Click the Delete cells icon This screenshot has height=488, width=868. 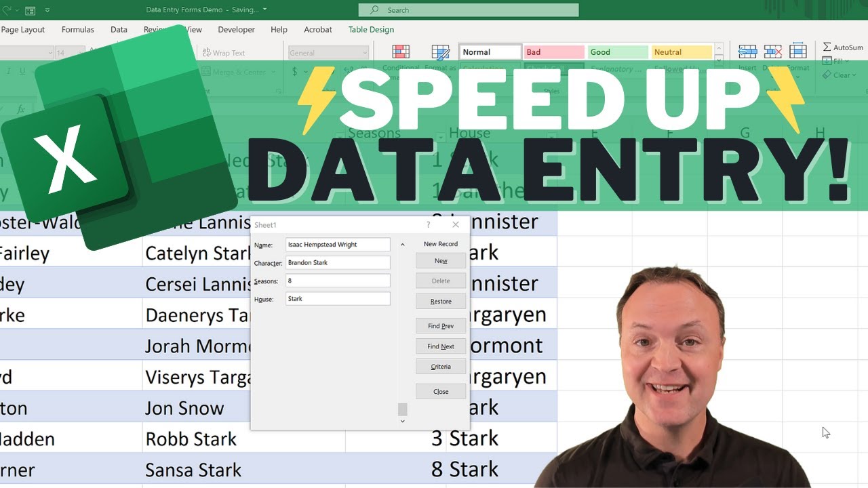[x=772, y=52]
